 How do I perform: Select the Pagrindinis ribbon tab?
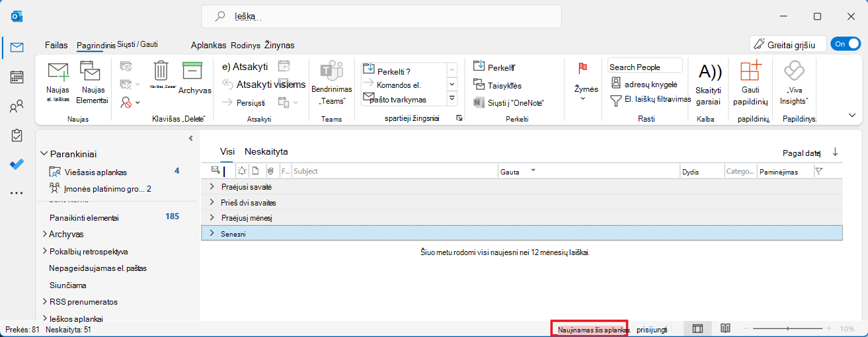[96, 45]
